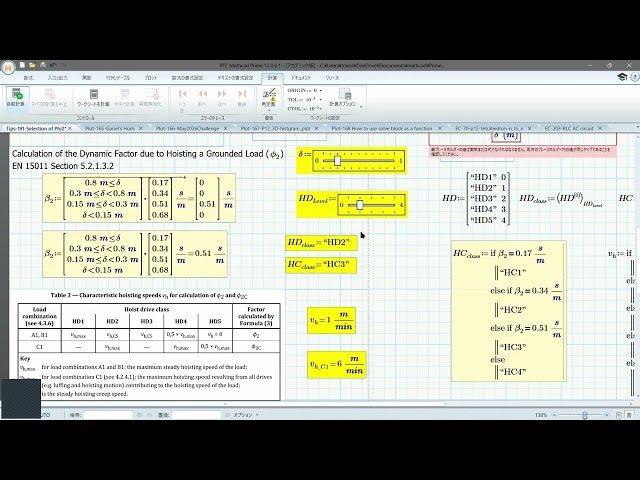Click the replace arrow icon after replace field
640x480 pixels.
[x=227, y=415]
